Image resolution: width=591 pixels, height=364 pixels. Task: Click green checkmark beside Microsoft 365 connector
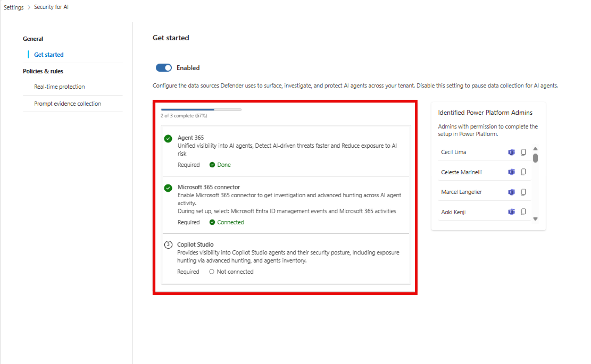(x=168, y=188)
